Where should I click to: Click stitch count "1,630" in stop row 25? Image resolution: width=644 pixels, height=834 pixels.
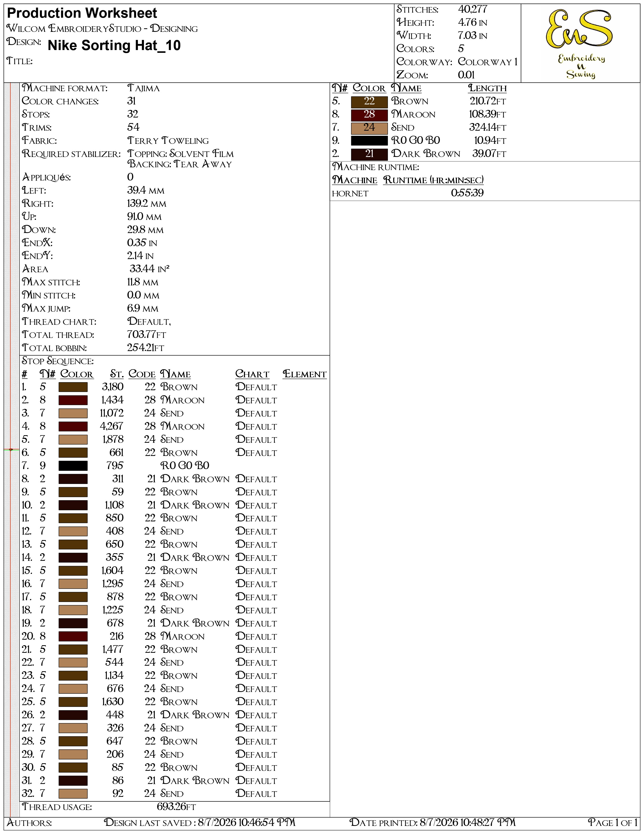coord(113,702)
